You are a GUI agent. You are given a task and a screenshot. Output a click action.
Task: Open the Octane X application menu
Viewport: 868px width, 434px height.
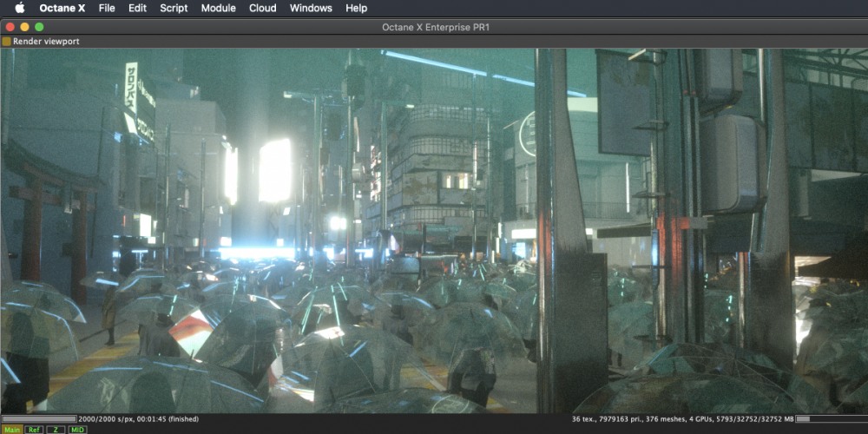[x=62, y=8]
